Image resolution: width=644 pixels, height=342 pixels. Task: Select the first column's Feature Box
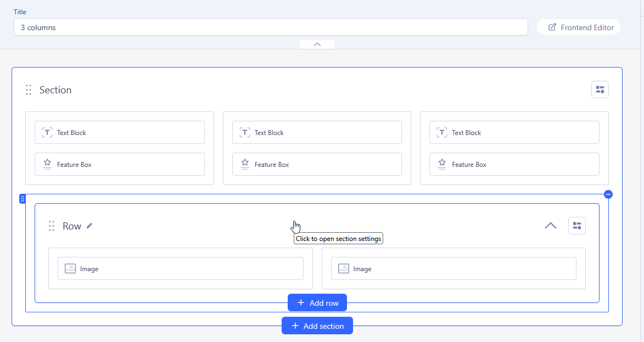point(120,164)
